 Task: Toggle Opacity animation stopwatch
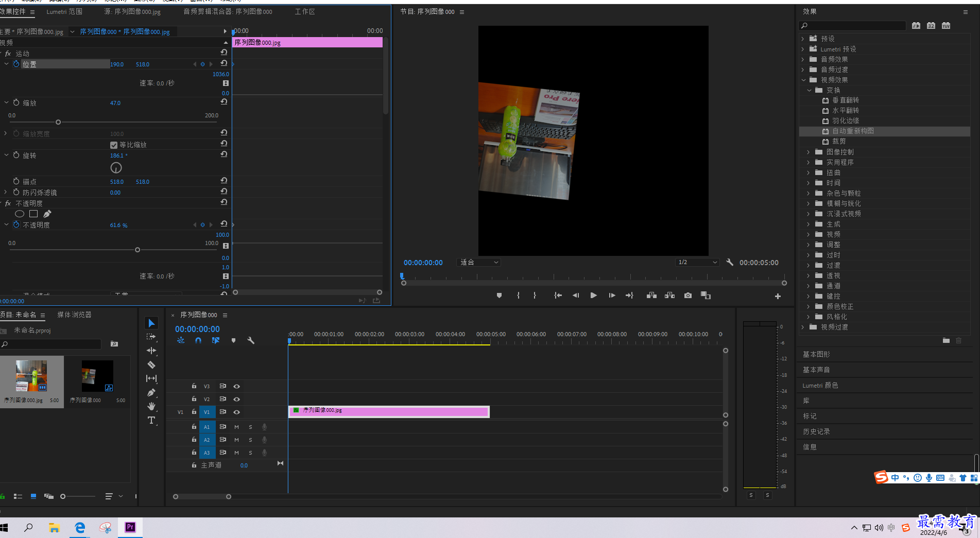(16, 224)
